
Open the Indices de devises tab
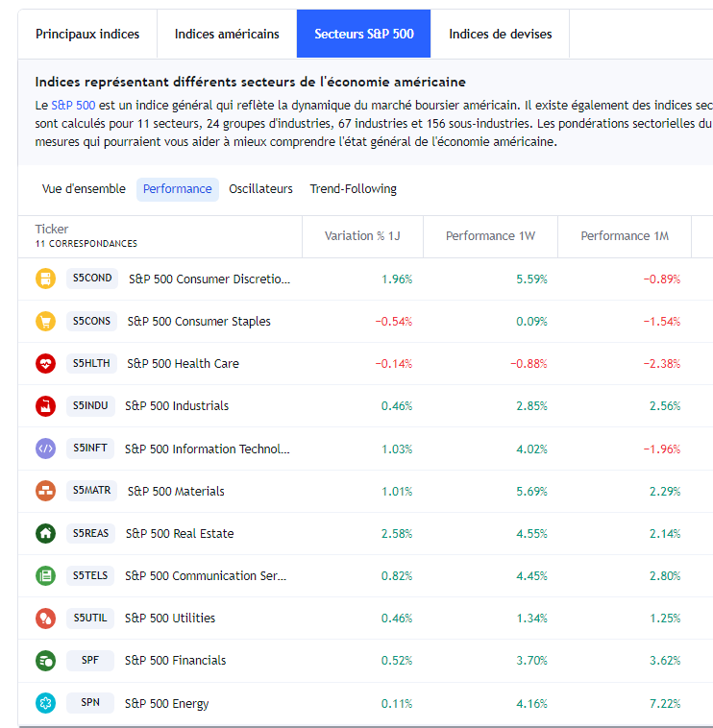click(500, 34)
